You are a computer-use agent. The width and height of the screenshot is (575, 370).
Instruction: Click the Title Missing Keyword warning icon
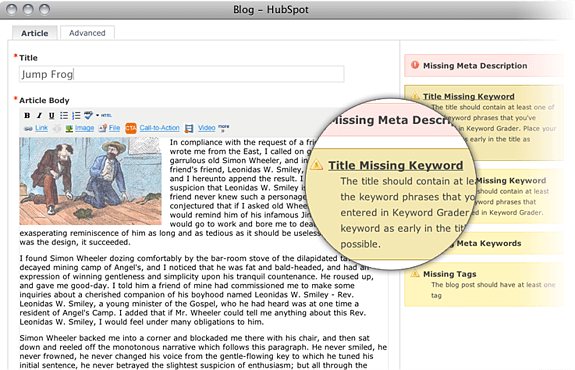tap(415, 96)
